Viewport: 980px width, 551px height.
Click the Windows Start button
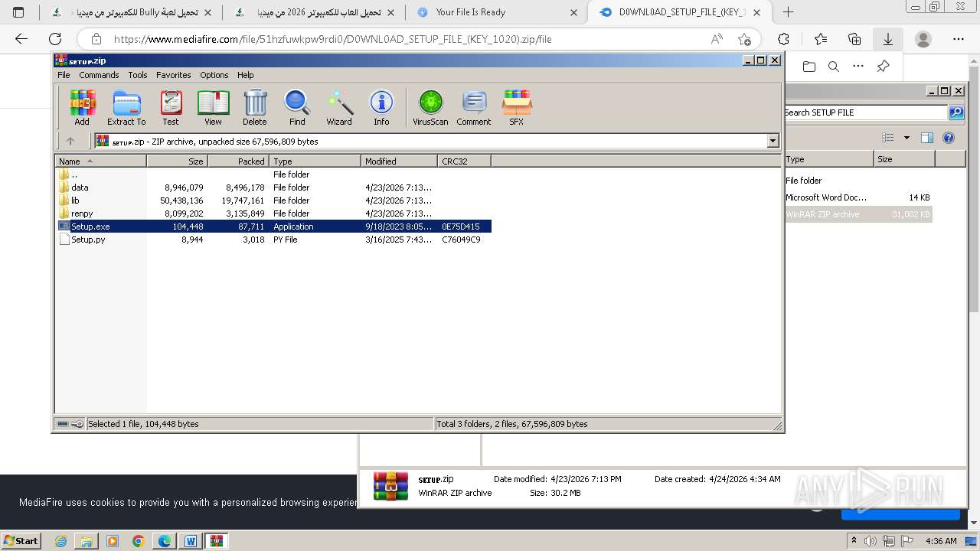tap(21, 540)
